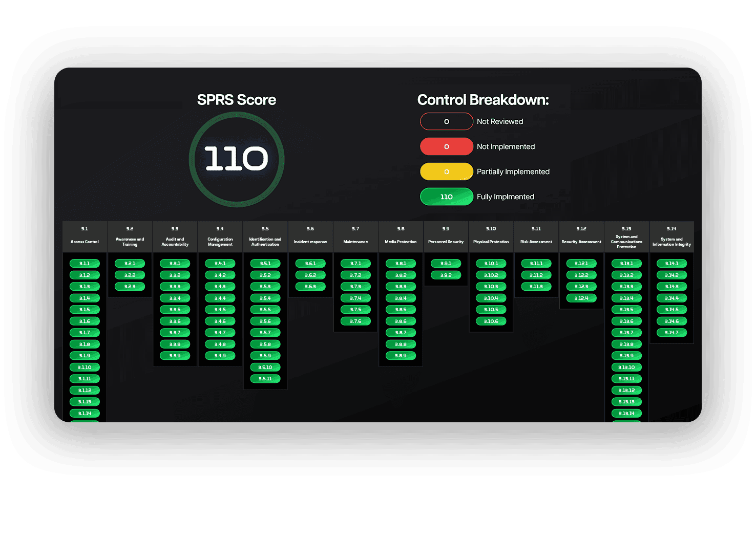Viewport: 756px width, 539px height.
Task: Click the 3.9.2 pill under Personnel Security
Action: [x=446, y=275]
